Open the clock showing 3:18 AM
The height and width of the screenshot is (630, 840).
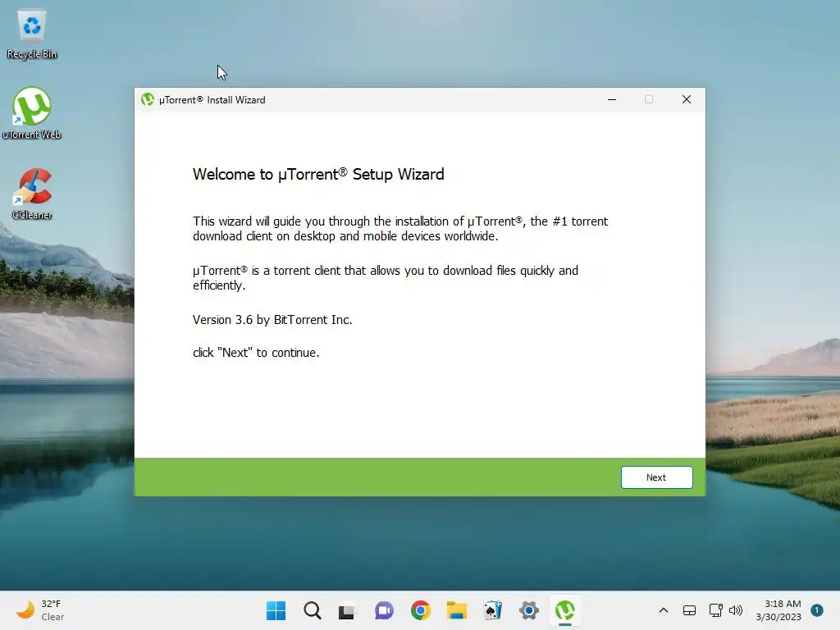778,610
